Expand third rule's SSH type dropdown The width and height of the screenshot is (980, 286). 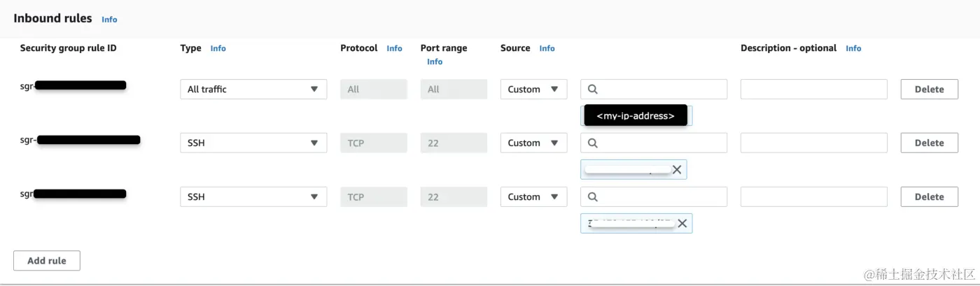(x=253, y=197)
